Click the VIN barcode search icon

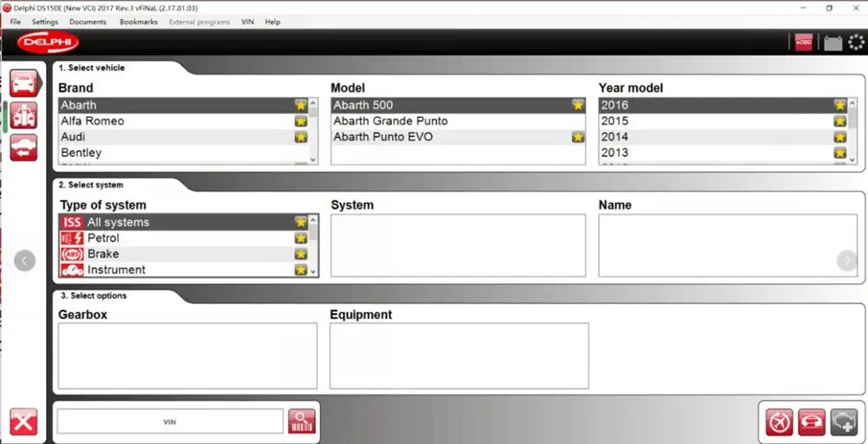pos(302,421)
